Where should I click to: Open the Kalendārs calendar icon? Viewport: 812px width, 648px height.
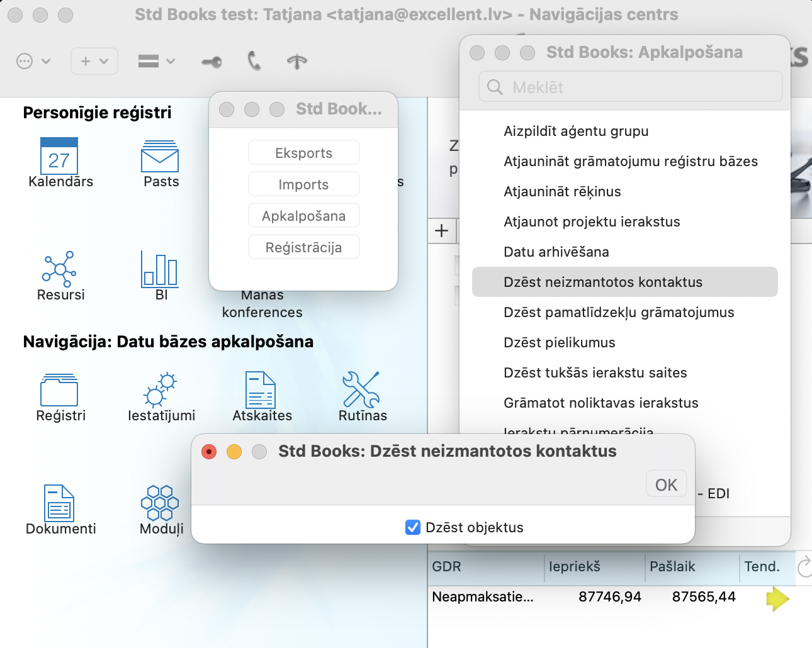[59, 157]
